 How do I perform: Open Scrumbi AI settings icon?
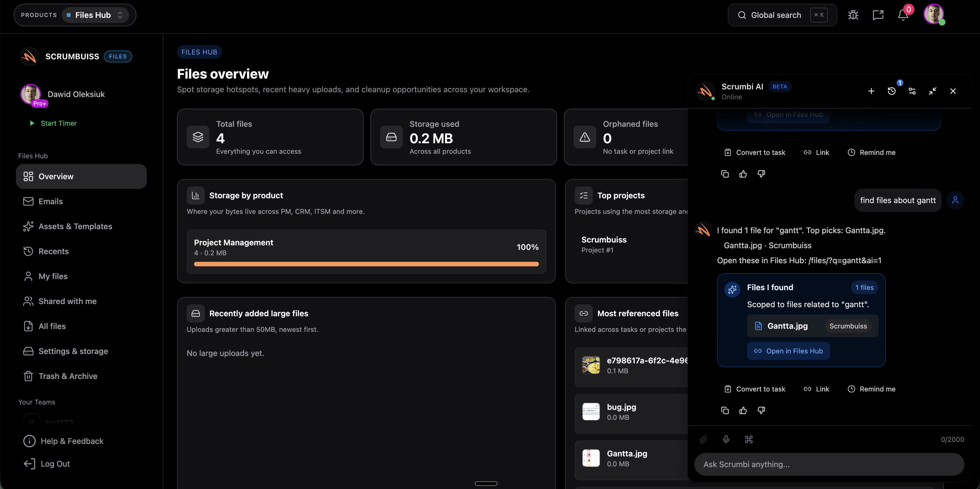(912, 91)
